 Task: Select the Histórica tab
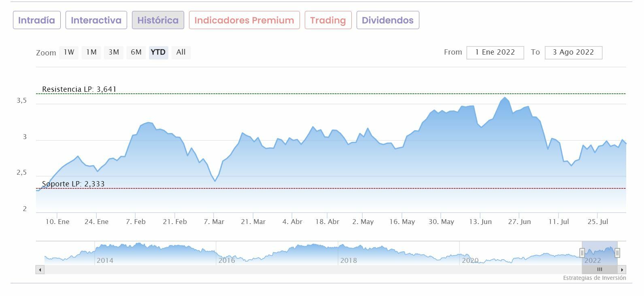158,20
